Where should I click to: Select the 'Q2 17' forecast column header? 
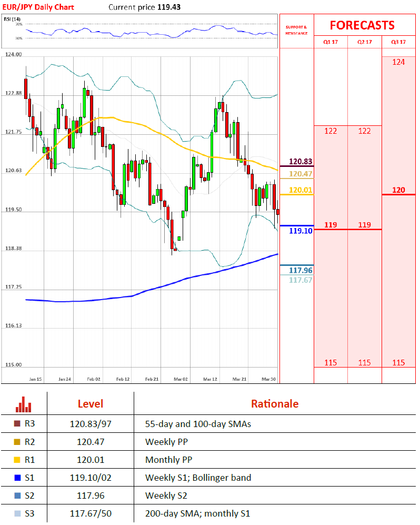click(x=364, y=42)
